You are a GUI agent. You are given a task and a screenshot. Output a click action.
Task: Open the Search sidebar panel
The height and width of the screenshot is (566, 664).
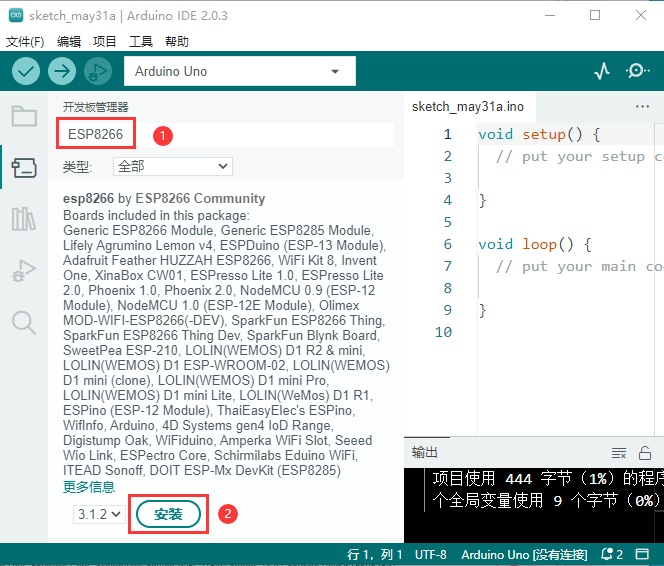coord(24,323)
